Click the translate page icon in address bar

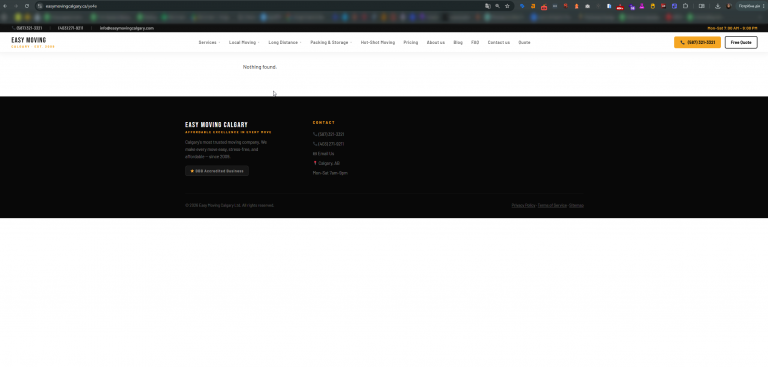[x=488, y=6]
